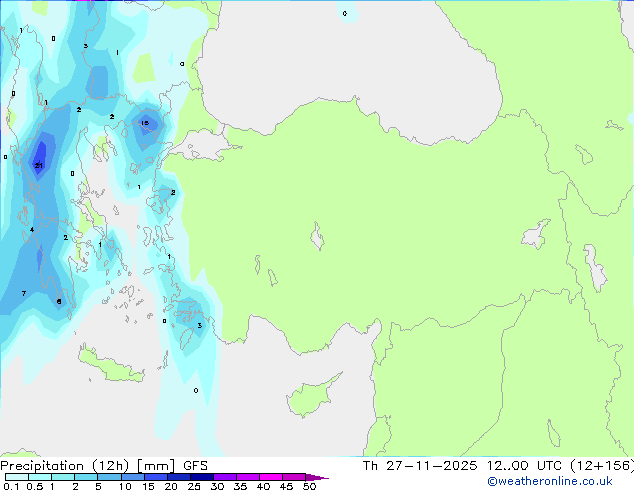Click the island of Cyprus on map
Image resolution: width=634 pixels, height=490 pixels.
[x=311, y=396]
